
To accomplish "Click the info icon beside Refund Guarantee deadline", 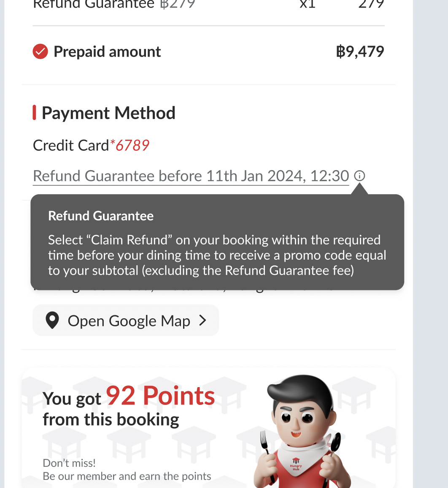I will [x=359, y=176].
